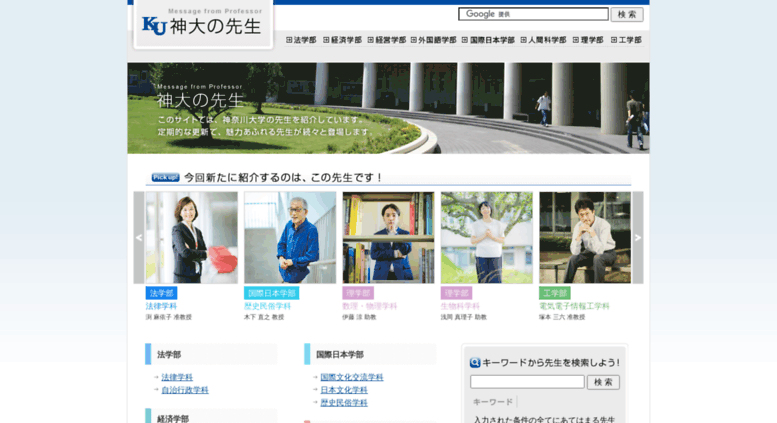Viewport: 777px width, 423px height.
Task: Open photo of the 生物科学科 lecturer
Action: pyautogui.click(x=487, y=238)
